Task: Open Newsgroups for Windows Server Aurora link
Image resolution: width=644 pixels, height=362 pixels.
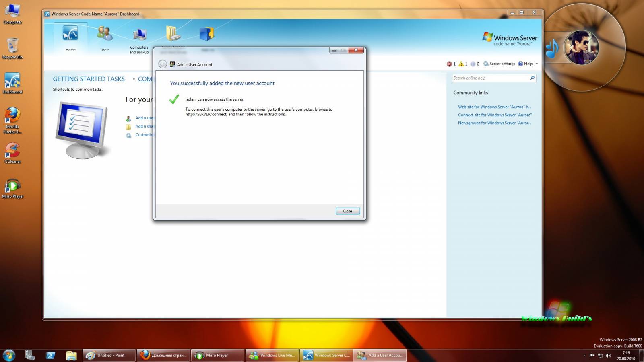Action: click(495, 123)
